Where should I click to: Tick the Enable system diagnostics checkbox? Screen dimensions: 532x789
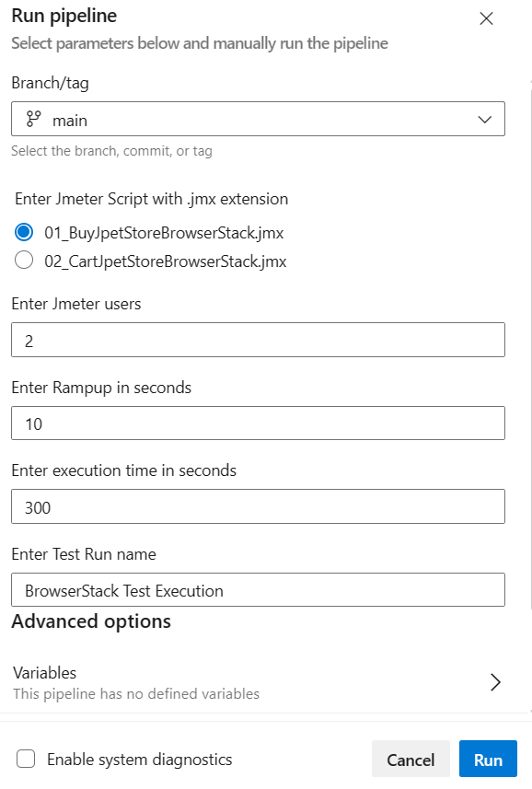tap(26, 759)
